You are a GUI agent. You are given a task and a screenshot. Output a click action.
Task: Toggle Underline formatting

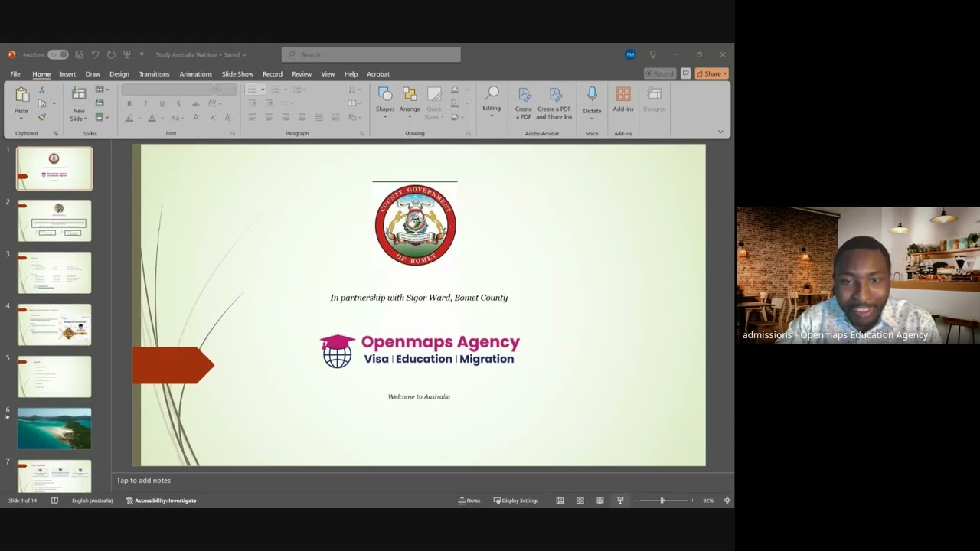(x=162, y=103)
